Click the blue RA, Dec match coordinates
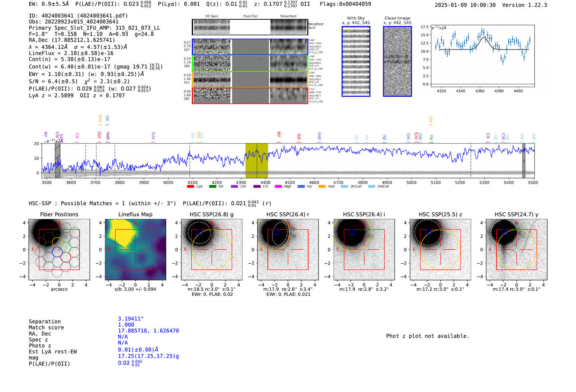The width and height of the screenshot is (576, 392). [x=148, y=331]
